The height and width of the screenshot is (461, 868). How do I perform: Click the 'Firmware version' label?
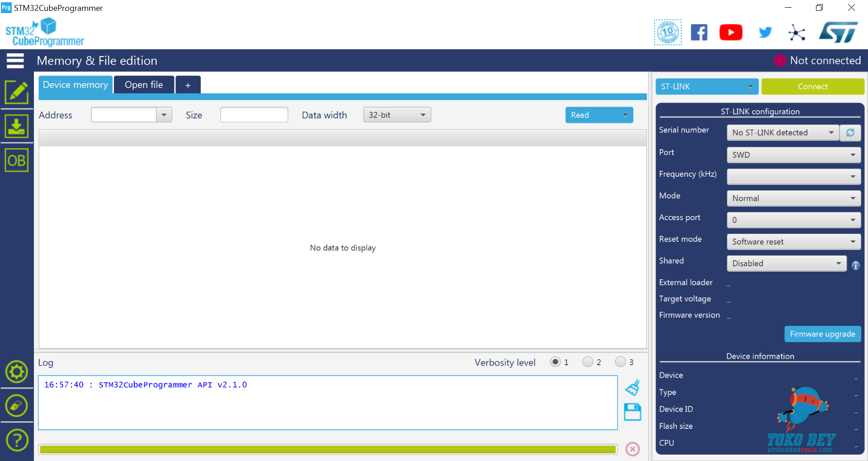[x=689, y=315]
